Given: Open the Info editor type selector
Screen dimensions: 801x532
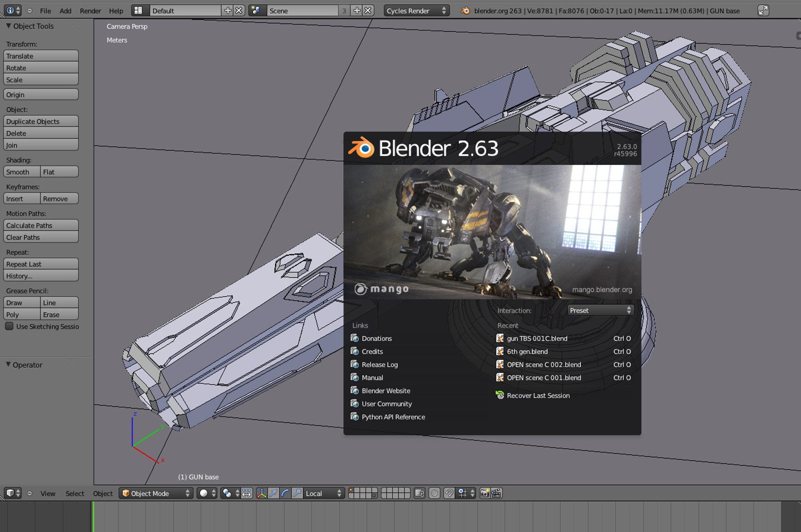Looking at the screenshot, I should pyautogui.click(x=12, y=10).
